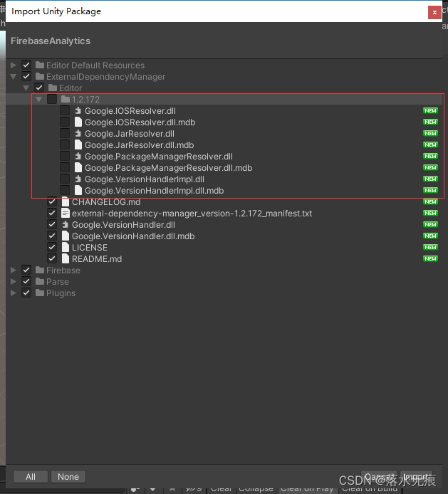Screen dimensions: 448x494
Task: Select Google.PackageManagerResolver.dll.mdb file name
Action: tap(168, 168)
